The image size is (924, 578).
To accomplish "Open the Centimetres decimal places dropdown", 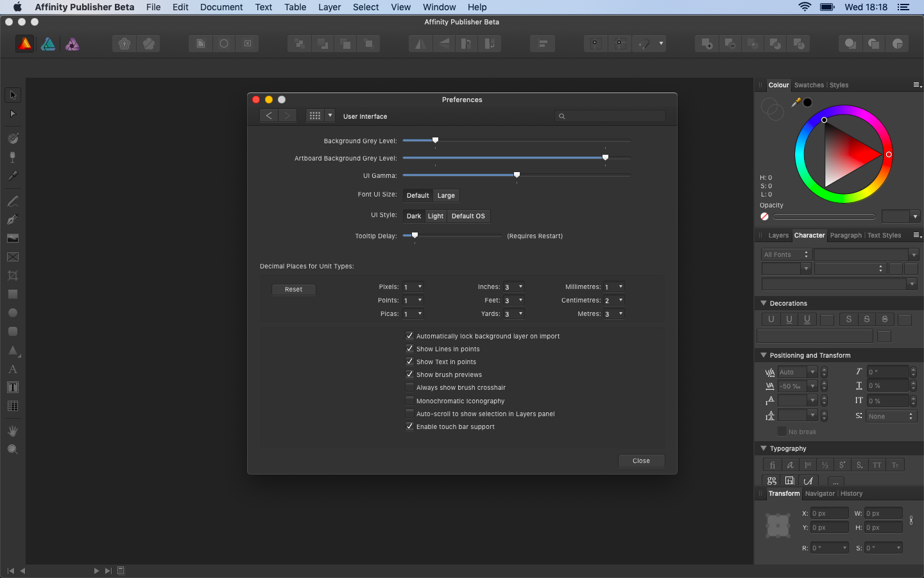I will point(614,301).
